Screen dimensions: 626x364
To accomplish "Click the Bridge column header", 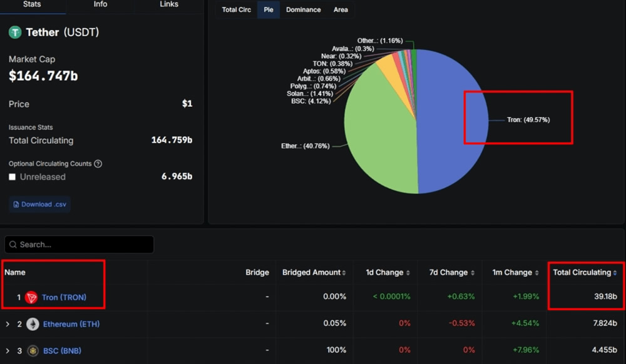I will tap(257, 272).
